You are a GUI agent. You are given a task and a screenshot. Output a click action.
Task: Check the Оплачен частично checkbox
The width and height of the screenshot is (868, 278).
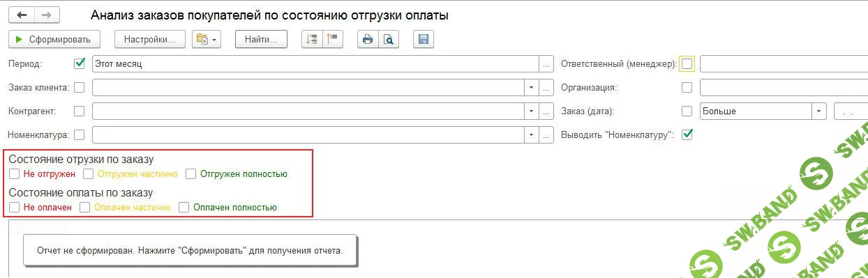point(85,207)
